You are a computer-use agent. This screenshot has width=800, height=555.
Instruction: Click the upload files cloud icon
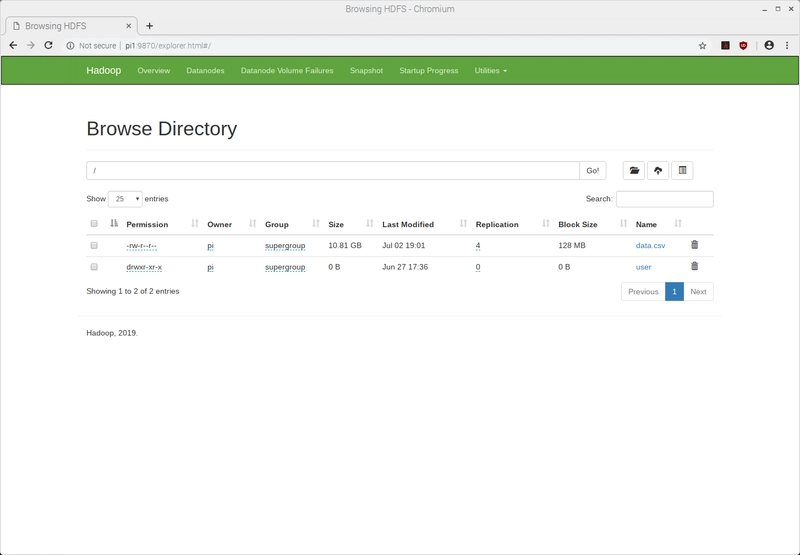(658, 170)
